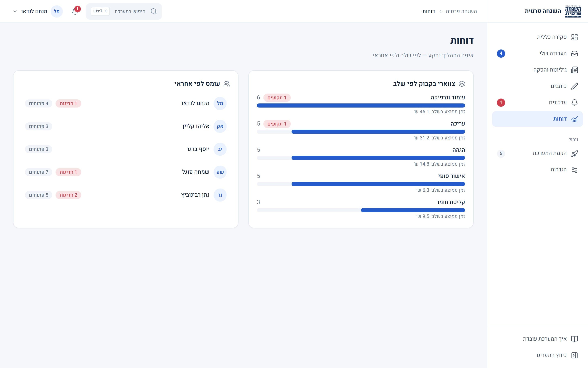588x368 pixels.
Task: Click the אק avatar of אליהו קליין
Action: point(220,126)
